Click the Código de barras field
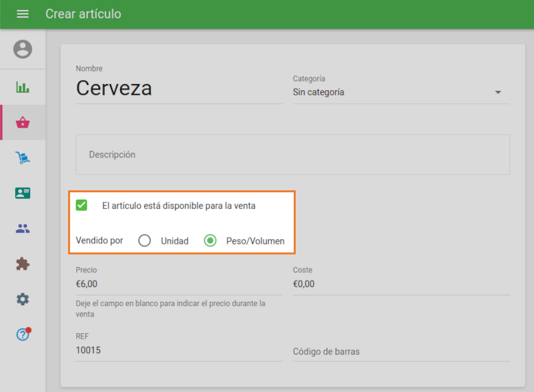Screen dimensions: 534x392 400,351
